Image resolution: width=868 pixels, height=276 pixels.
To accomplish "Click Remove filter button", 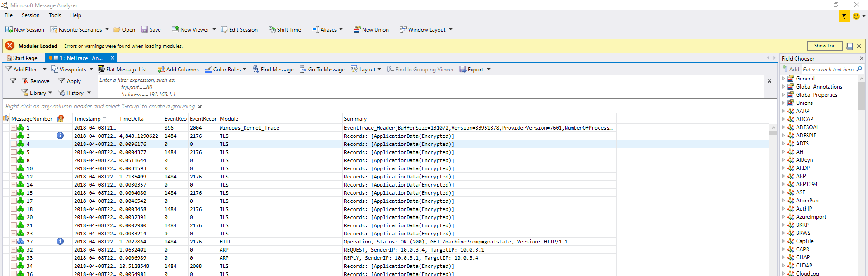I will (x=36, y=81).
